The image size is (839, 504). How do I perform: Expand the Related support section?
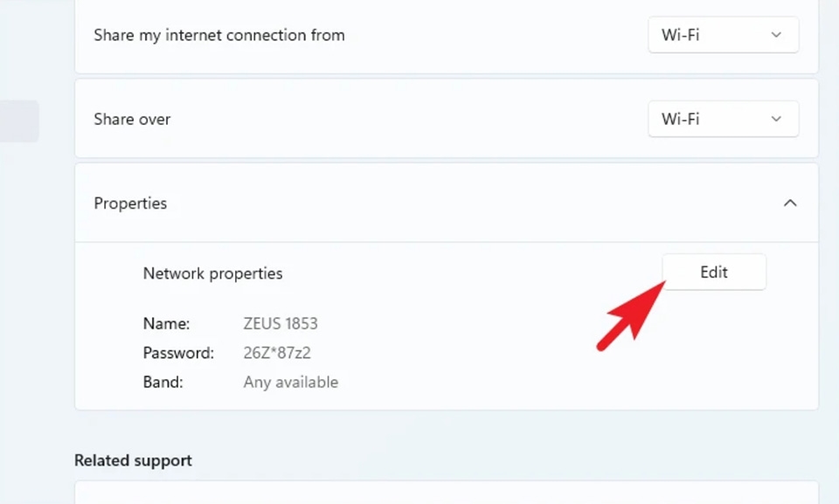click(x=133, y=459)
